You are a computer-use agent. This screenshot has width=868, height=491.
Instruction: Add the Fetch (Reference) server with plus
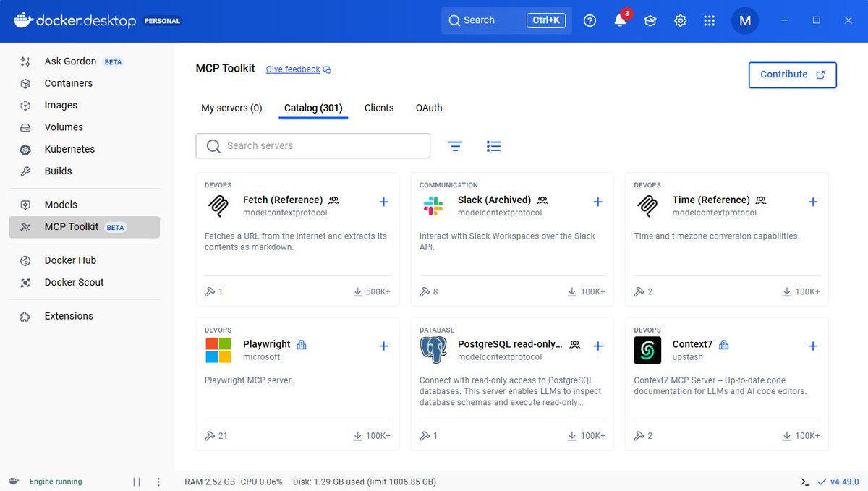point(383,202)
